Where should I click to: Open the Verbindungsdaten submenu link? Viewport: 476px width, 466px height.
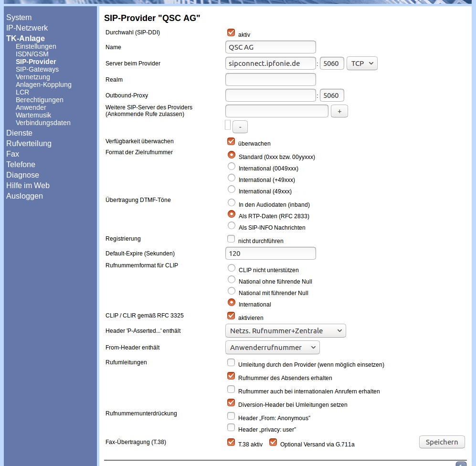click(x=43, y=123)
